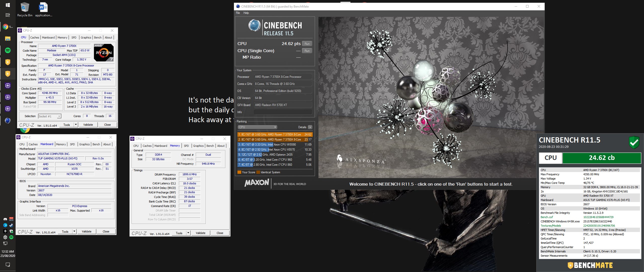This screenshot has width=644, height=272.
Task: Click the CINEBENCH window title bar icon
Action: tap(238, 7)
